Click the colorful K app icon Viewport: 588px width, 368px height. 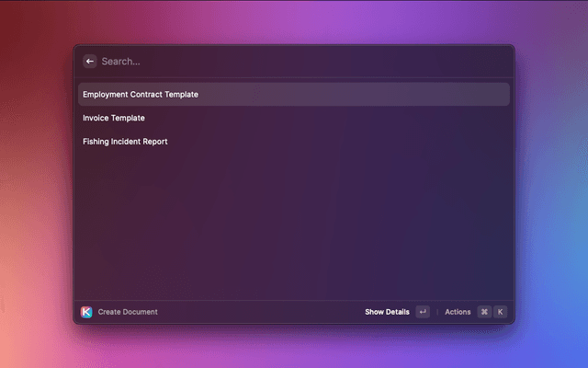tap(86, 312)
